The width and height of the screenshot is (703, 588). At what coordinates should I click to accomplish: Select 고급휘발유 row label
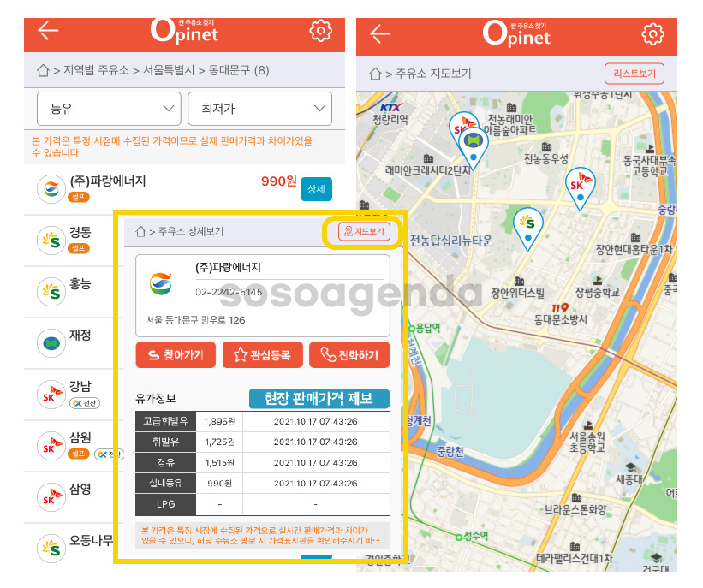click(165, 421)
